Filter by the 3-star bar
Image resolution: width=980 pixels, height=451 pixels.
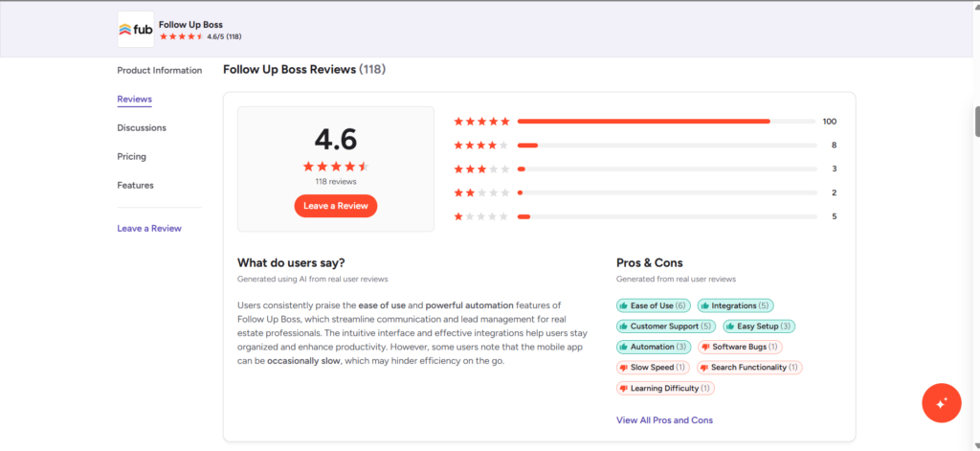coord(667,169)
